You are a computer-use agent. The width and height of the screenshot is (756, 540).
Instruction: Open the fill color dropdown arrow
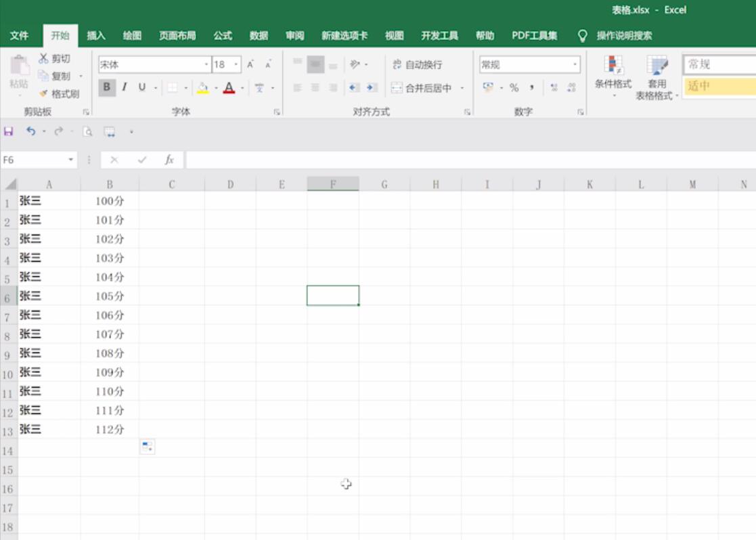tap(216, 88)
